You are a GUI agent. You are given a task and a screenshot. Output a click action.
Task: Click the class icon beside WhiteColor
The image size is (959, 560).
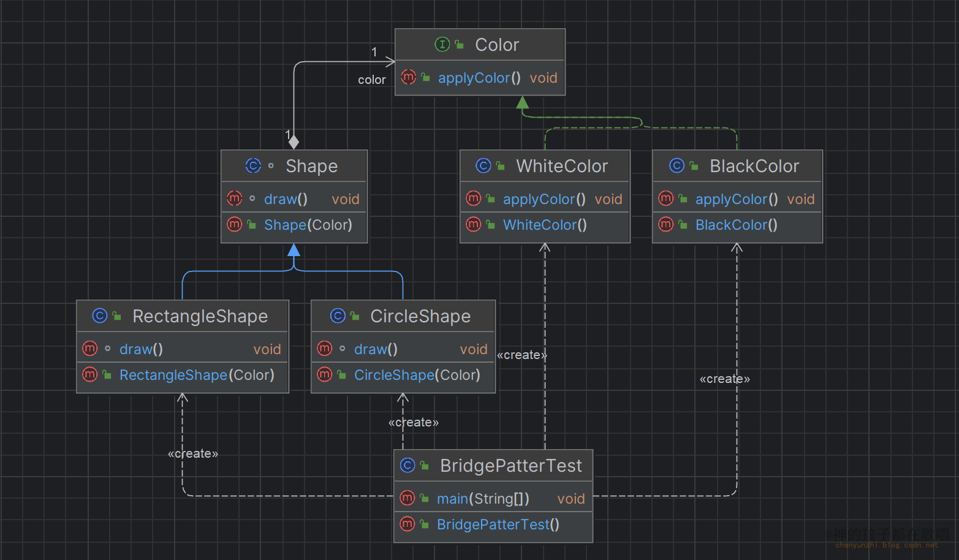[x=483, y=165]
